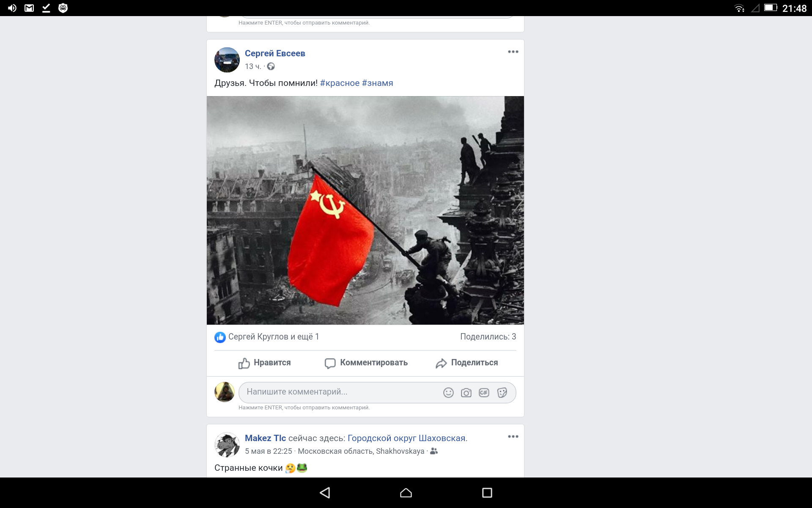Image resolution: width=812 pixels, height=508 pixels.
Task: Click the Странные кочки post text
Action: coord(248,468)
